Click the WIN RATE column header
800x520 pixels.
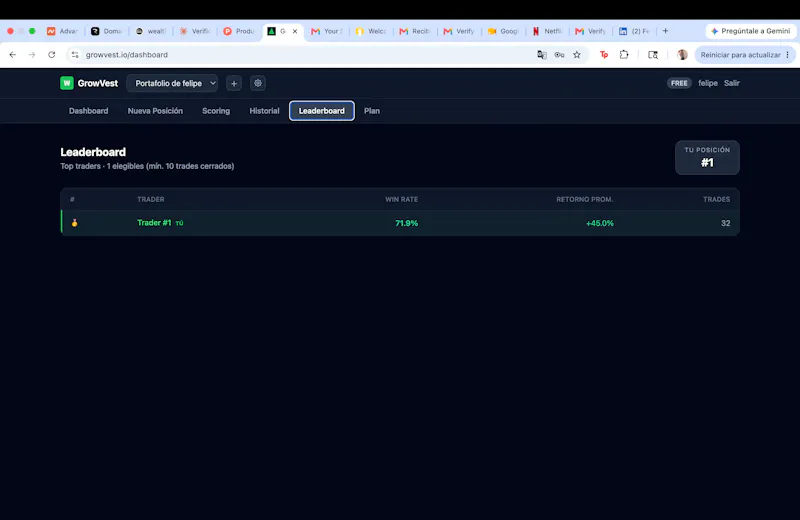pos(401,200)
